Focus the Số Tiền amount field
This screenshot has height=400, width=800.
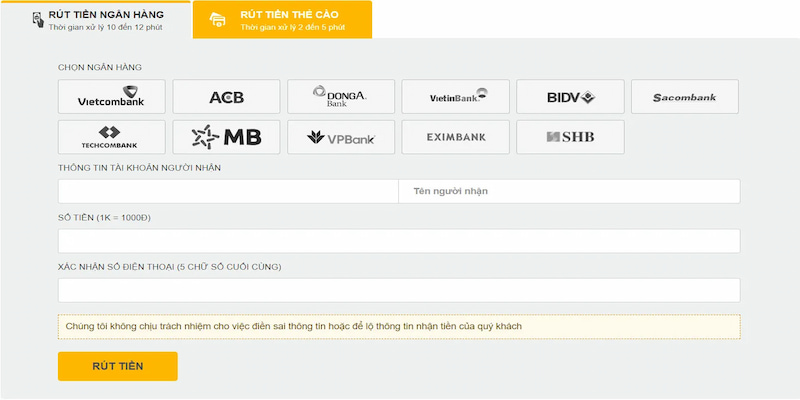[x=399, y=241]
